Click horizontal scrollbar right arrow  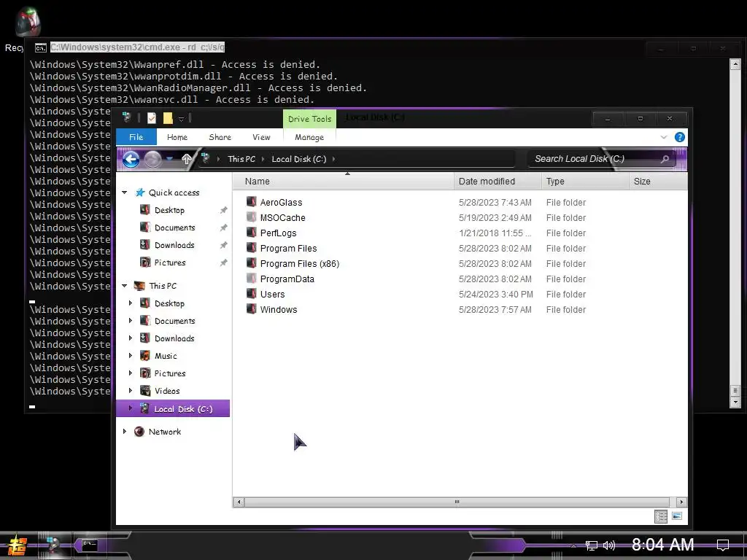tap(681, 502)
